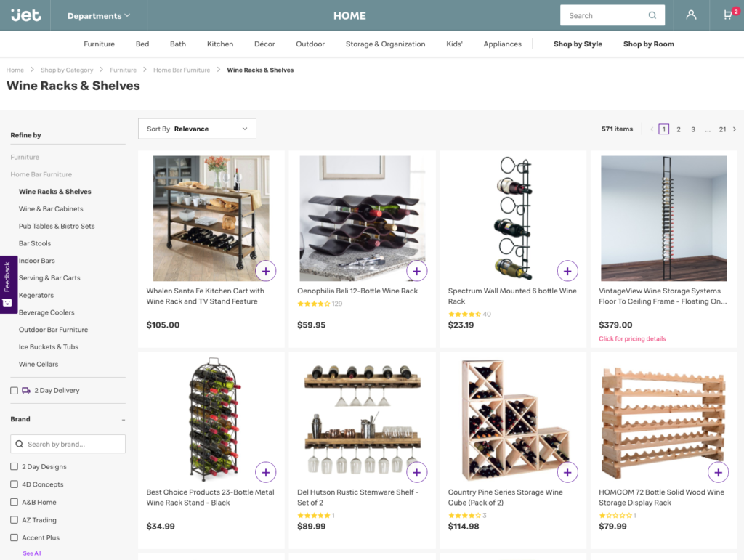
Task: Open Whalen Santa Fe Kitchen Cart image
Action: pos(211,218)
